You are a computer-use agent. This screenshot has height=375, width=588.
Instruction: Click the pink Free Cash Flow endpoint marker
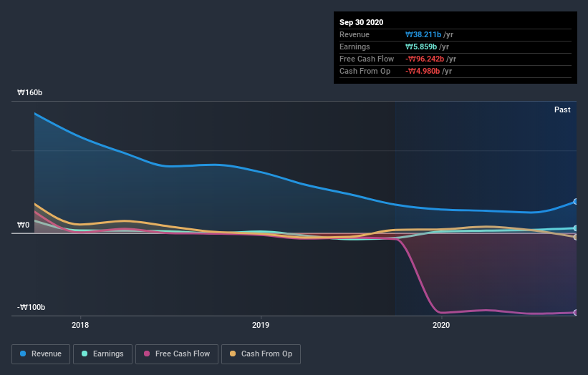[576, 313]
